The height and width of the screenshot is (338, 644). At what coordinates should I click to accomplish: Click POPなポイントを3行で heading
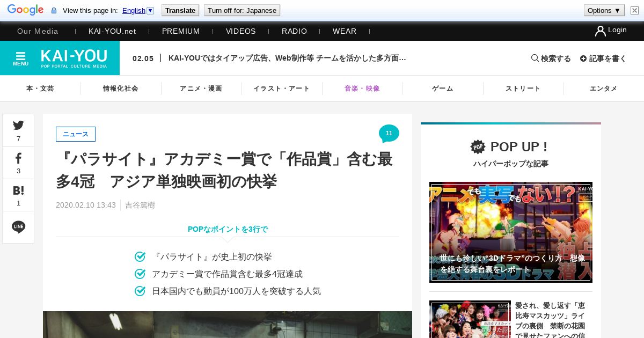[x=228, y=229]
